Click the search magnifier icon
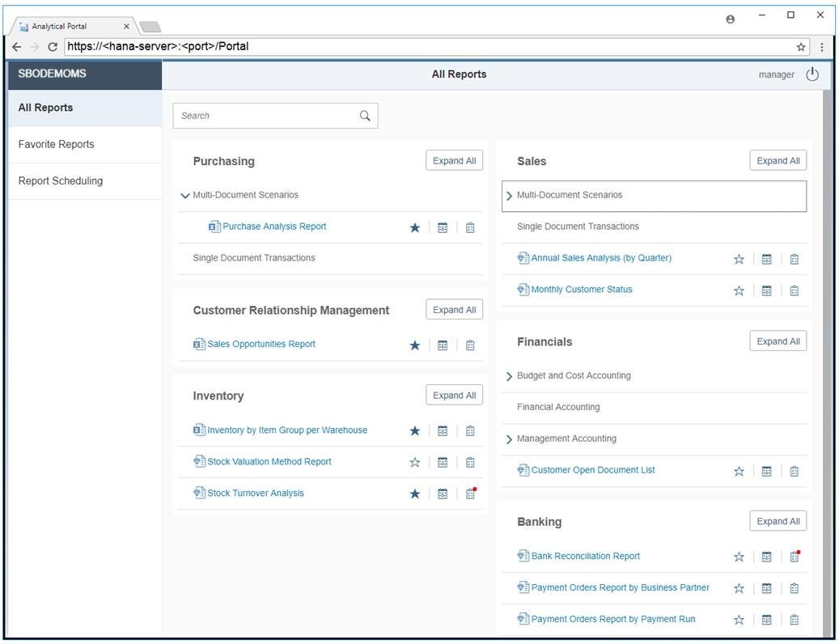The width and height of the screenshot is (839, 644). click(x=365, y=116)
